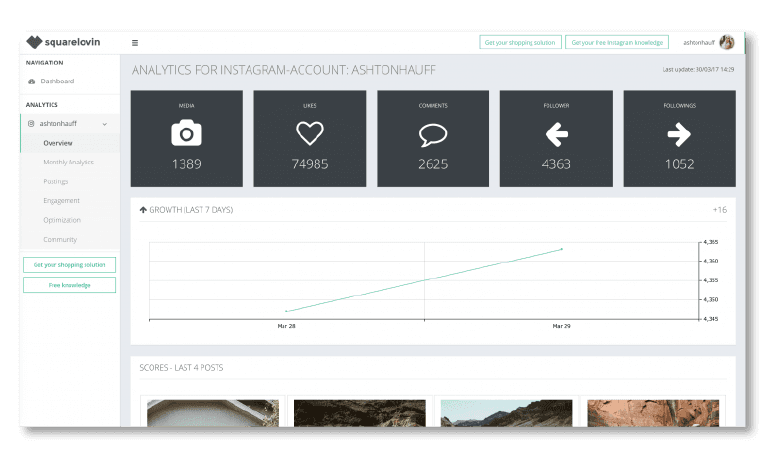Viewport: 770px width, 451px height.
Task: Toggle the hamburger menu icon
Action: coord(135,43)
